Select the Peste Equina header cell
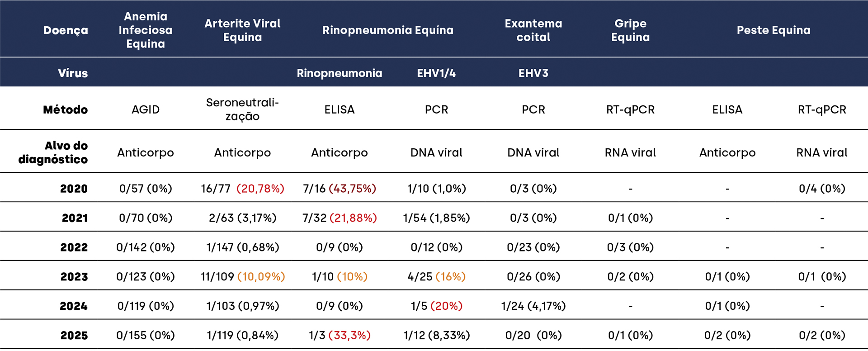The width and height of the screenshot is (868, 351). click(x=774, y=30)
